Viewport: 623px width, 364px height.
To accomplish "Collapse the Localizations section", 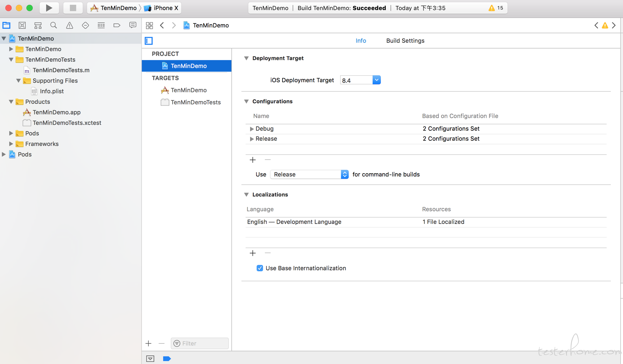I will (246, 195).
